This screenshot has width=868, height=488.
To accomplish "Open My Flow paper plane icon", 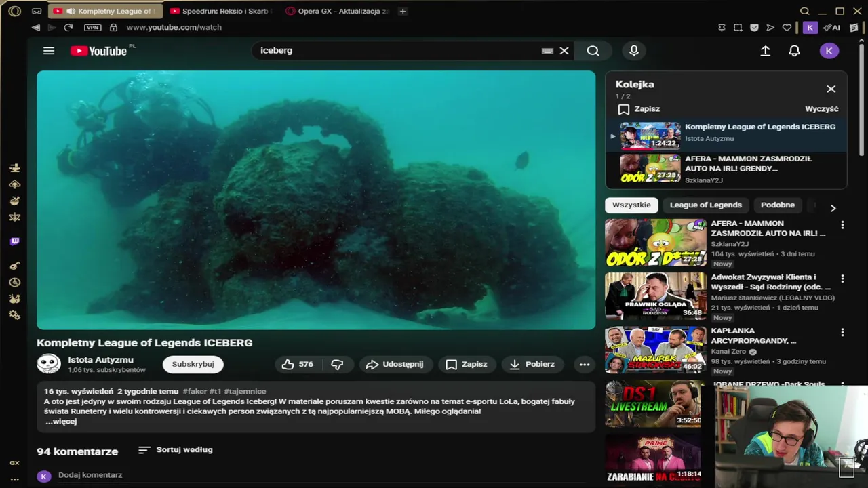I will [770, 28].
